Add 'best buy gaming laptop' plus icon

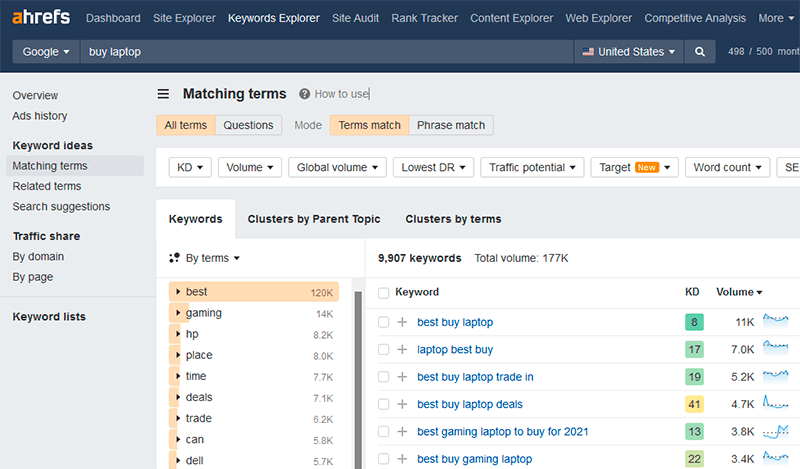pyautogui.click(x=402, y=459)
